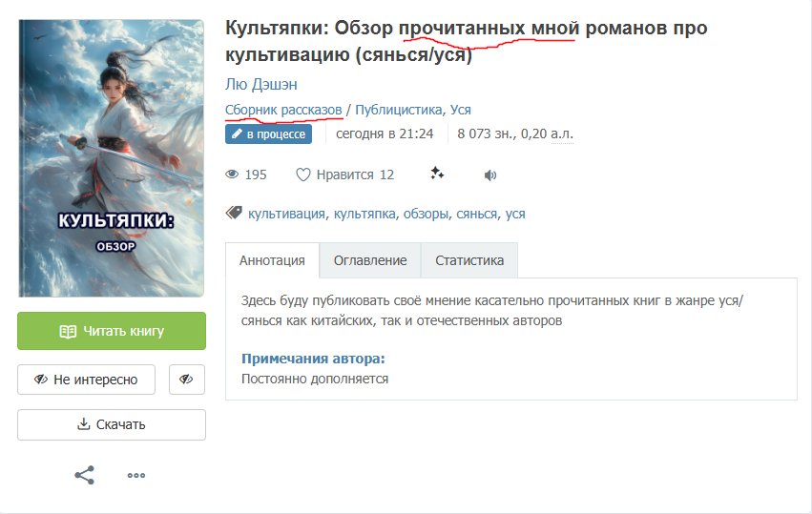Open author Лю Дэшэн's page
This screenshot has height=514, width=812.
click(x=261, y=84)
